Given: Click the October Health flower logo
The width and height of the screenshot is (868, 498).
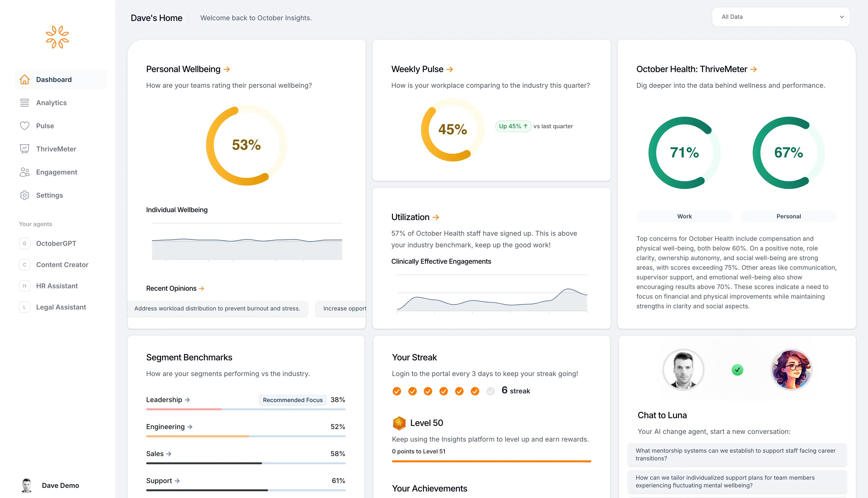Looking at the screenshot, I should pos(57,37).
